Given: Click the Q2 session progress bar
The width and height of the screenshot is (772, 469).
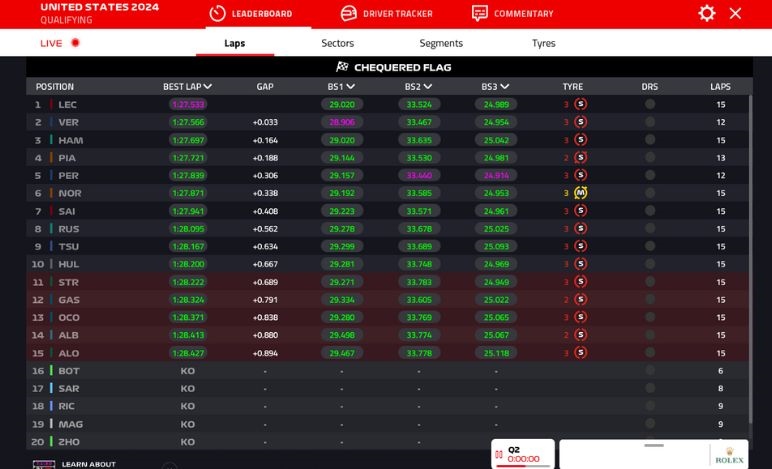Looking at the screenshot, I should click(x=524, y=464).
